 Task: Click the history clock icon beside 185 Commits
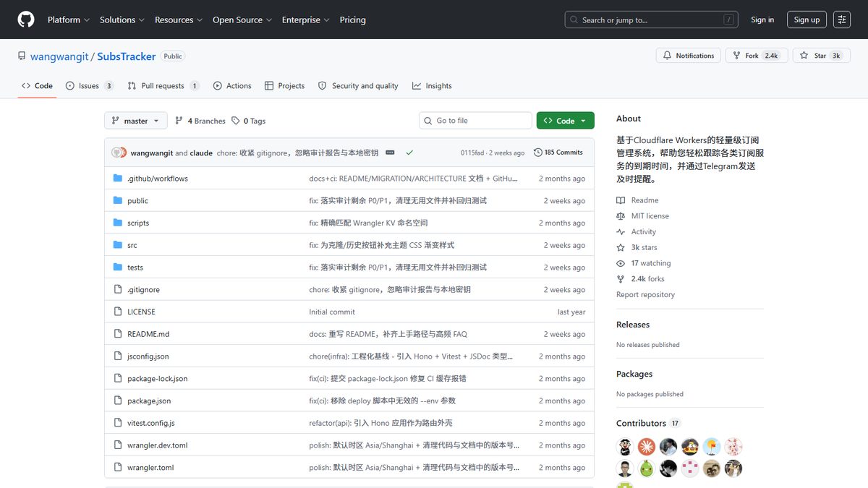(x=537, y=153)
